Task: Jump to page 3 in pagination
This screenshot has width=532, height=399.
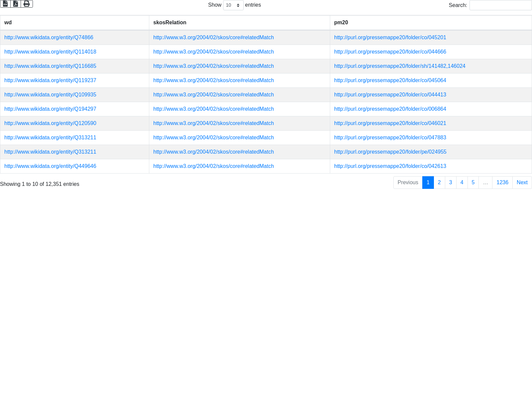Action: [451, 183]
